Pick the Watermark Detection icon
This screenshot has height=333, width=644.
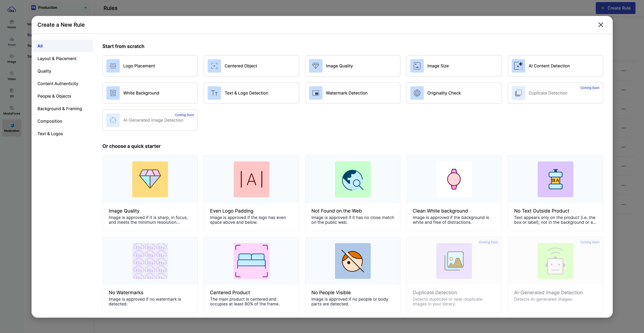(315, 93)
